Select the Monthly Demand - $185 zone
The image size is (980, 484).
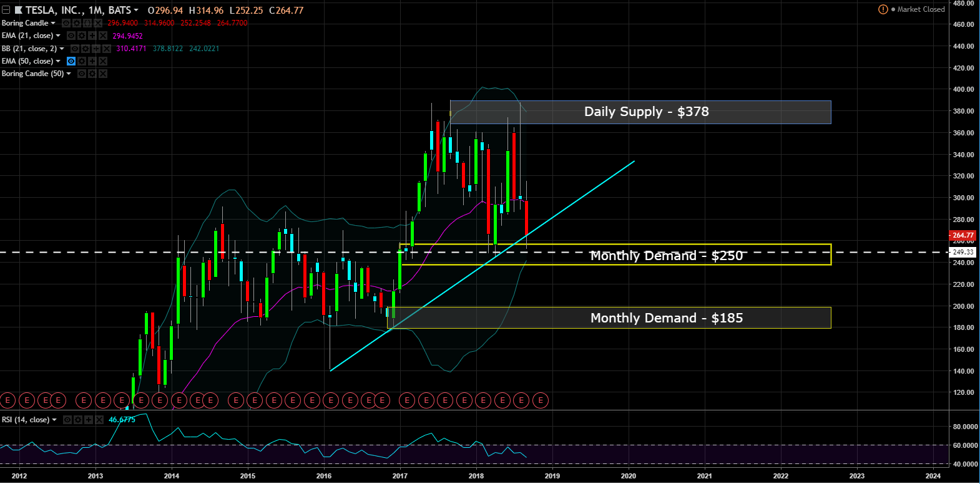tap(609, 317)
